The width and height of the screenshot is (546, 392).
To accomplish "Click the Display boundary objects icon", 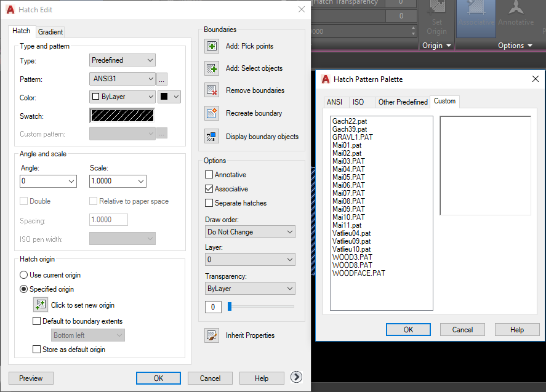I will coord(212,137).
